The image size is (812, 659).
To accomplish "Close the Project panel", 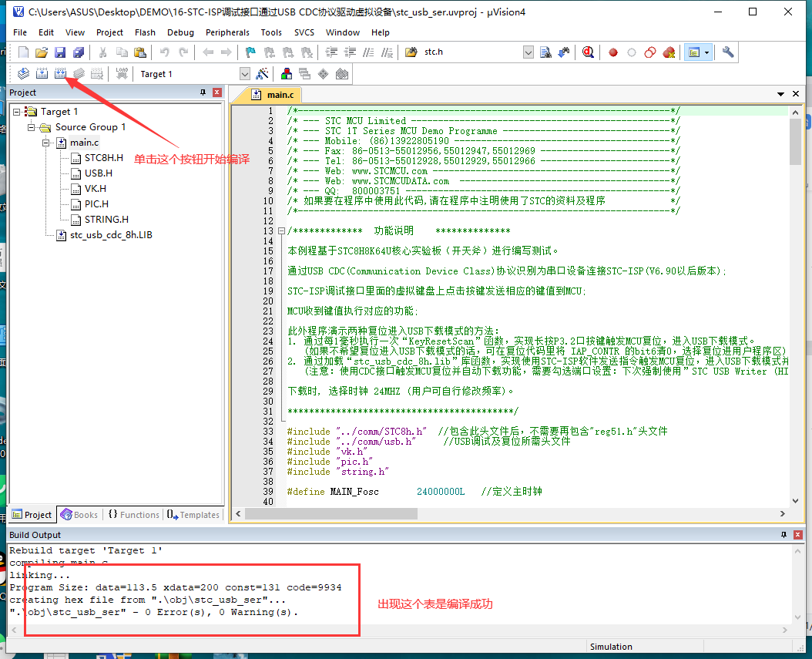I will pos(217,92).
